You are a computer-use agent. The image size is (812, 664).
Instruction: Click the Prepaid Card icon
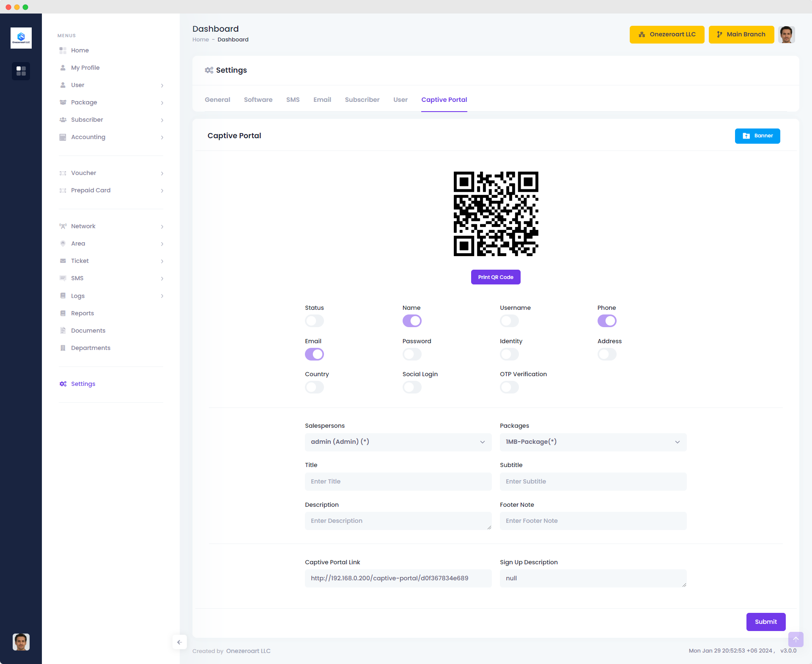[x=63, y=190]
